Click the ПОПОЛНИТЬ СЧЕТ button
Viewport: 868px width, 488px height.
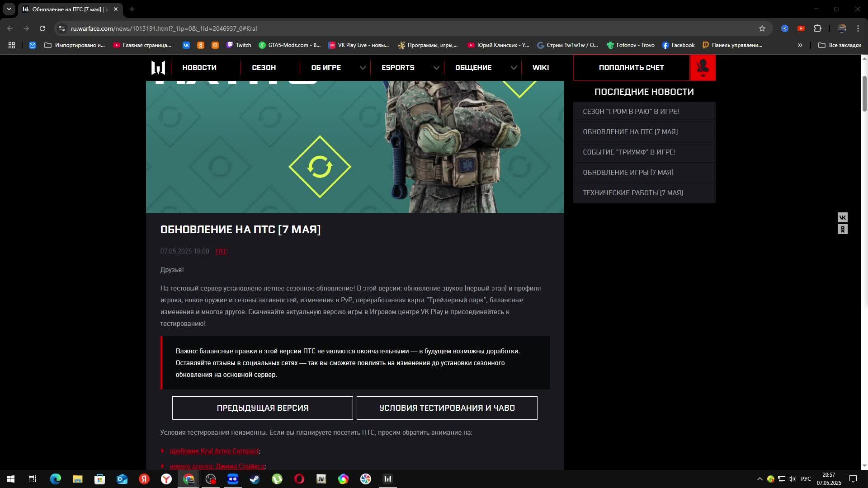(x=631, y=68)
